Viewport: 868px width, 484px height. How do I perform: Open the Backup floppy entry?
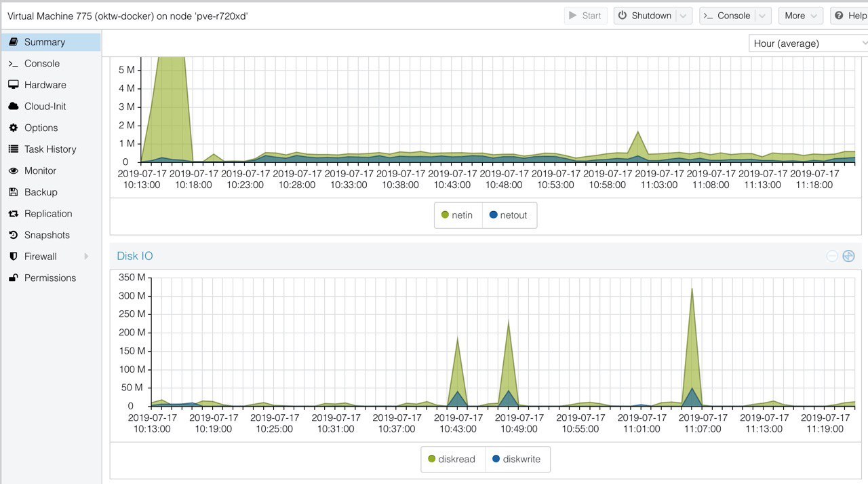tap(51, 192)
